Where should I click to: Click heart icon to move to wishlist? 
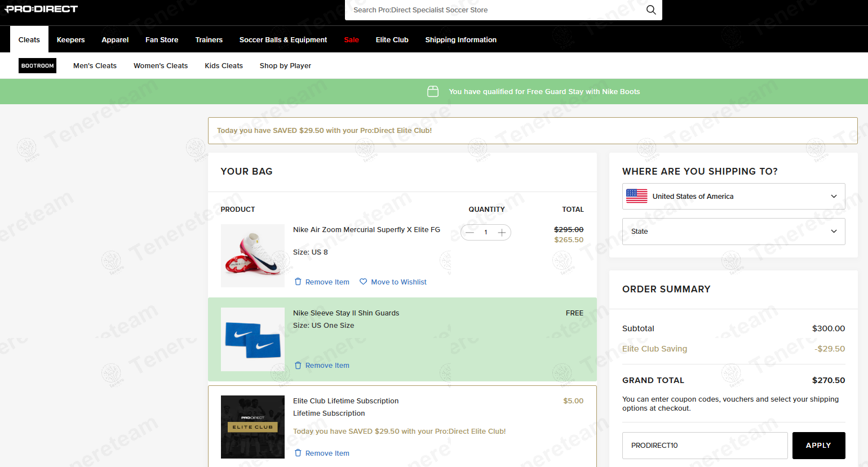(x=364, y=282)
